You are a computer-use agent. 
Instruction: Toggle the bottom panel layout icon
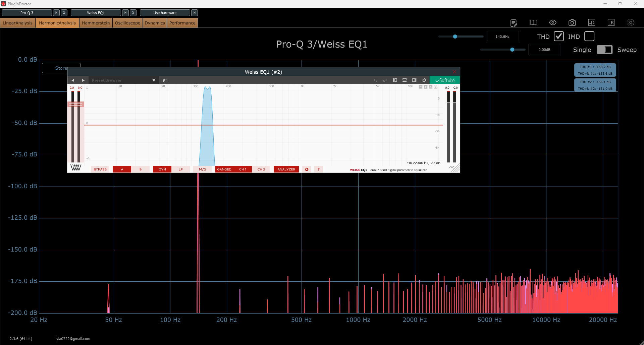pyautogui.click(x=405, y=80)
